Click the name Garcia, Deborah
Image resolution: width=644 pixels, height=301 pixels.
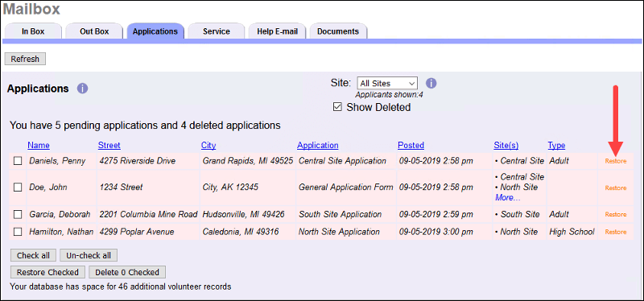point(60,214)
